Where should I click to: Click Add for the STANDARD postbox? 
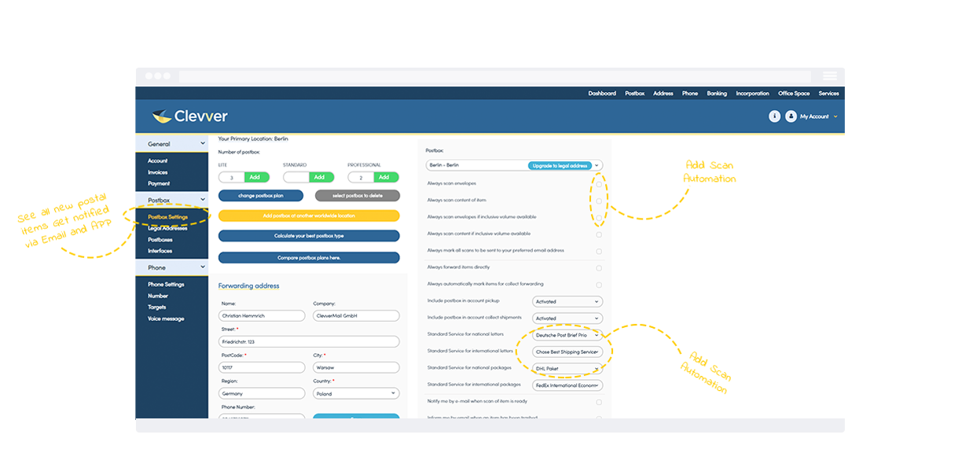coord(321,178)
